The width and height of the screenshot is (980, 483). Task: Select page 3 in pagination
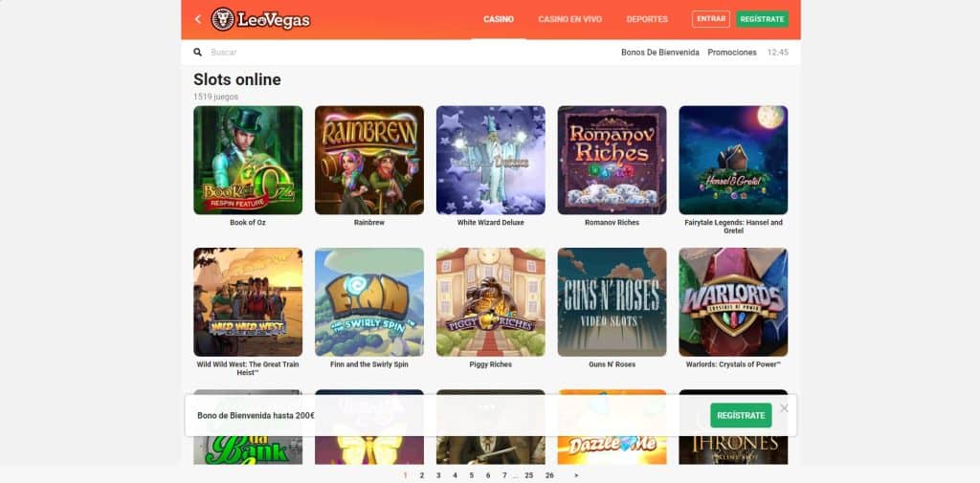pos(438,475)
